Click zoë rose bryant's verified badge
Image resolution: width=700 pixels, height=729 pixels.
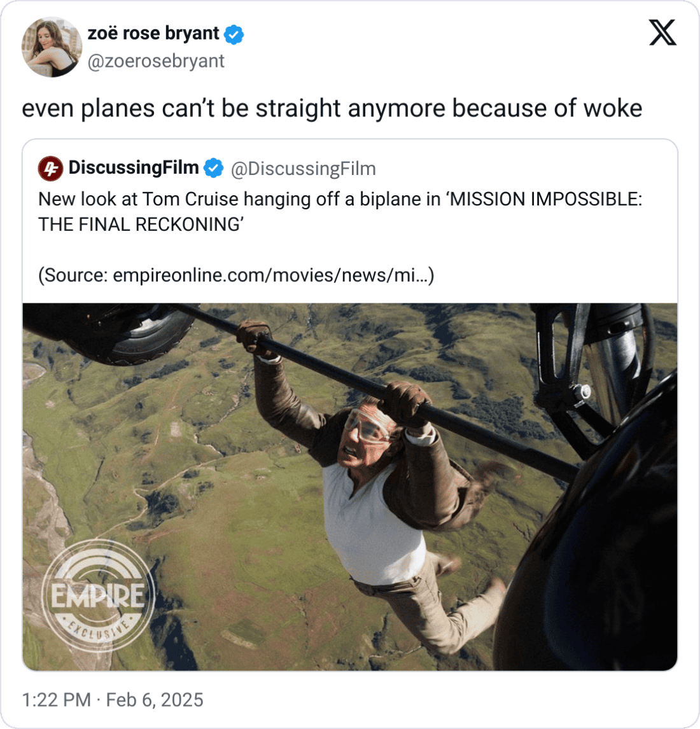pyautogui.click(x=234, y=34)
